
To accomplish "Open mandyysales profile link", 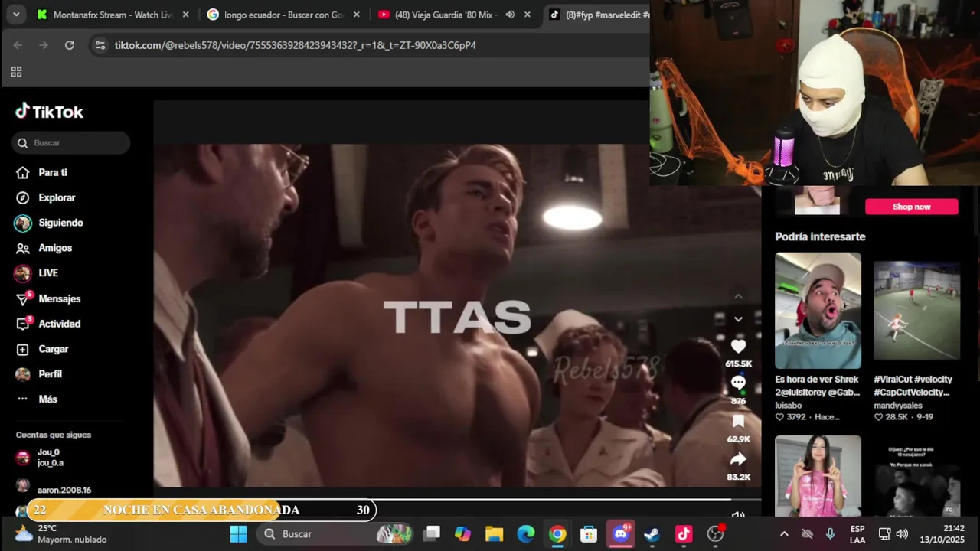I will pyautogui.click(x=897, y=405).
